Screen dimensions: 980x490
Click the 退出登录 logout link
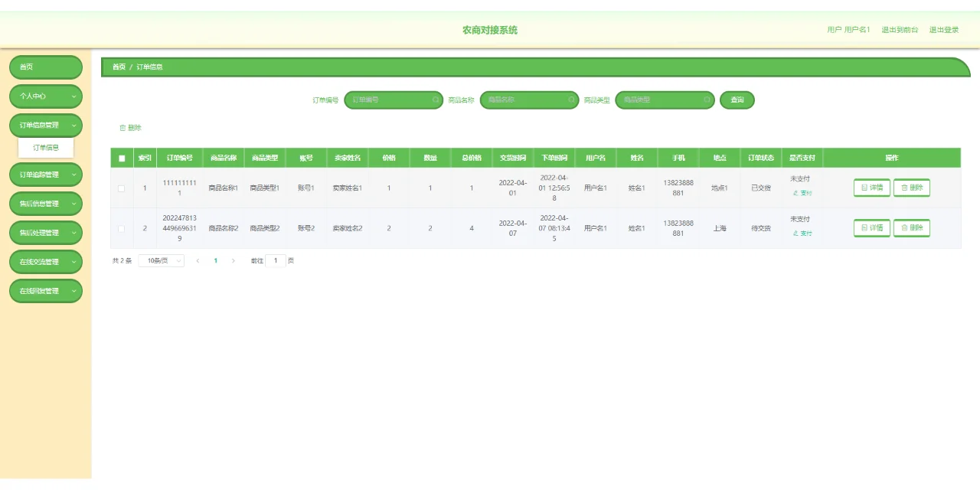[x=944, y=29]
